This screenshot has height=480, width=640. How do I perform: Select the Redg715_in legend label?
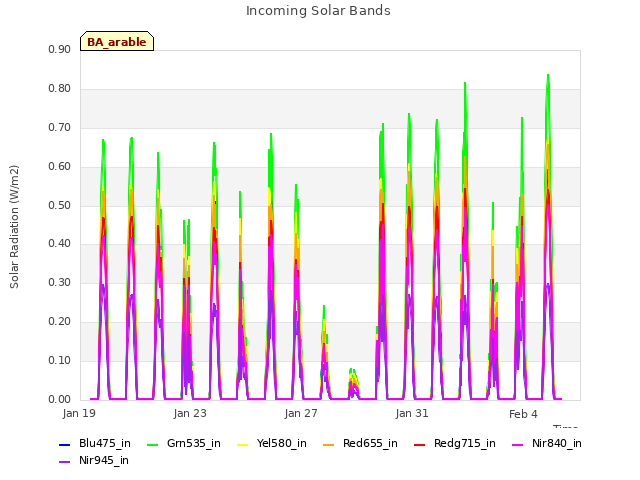tap(465, 444)
